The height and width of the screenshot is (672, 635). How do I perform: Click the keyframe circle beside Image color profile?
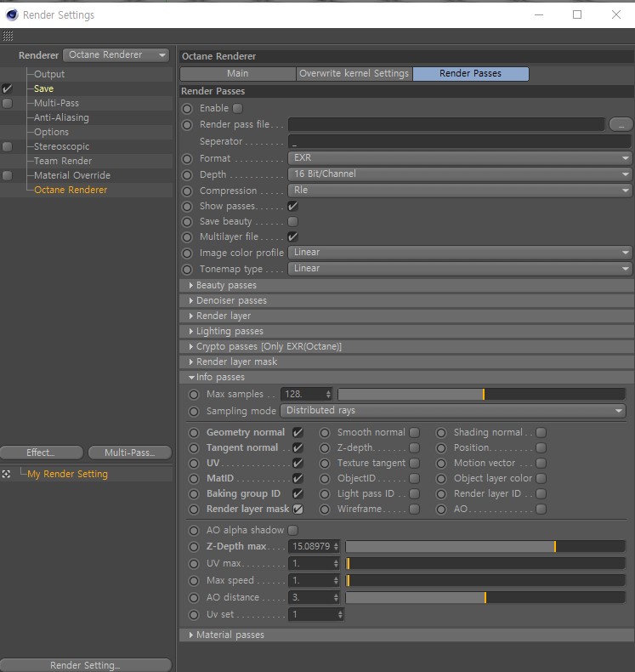tap(187, 253)
